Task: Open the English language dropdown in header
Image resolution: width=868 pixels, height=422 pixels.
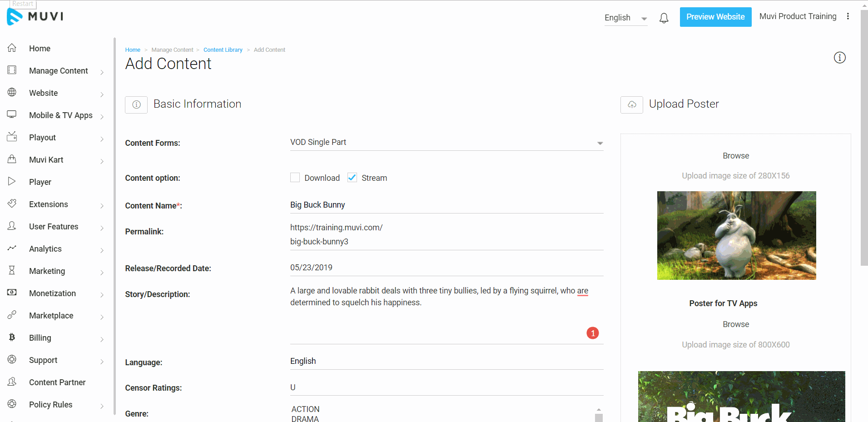Action: pyautogui.click(x=625, y=18)
